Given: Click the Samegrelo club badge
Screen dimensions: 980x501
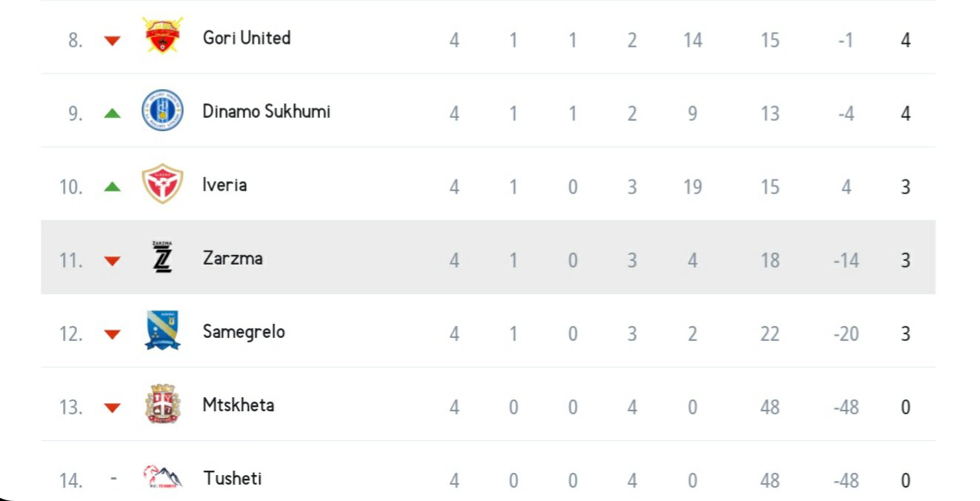Looking at the screenshot, I should (162, 331).
